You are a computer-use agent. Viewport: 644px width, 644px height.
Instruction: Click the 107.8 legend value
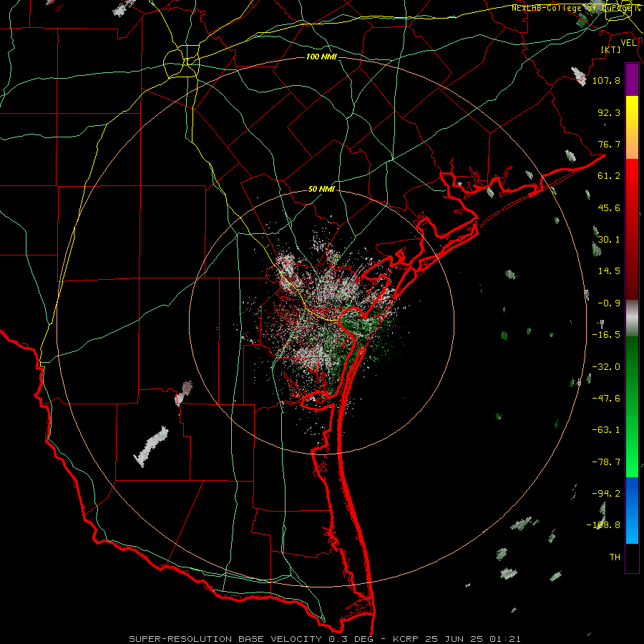click(x=606, y=80)
